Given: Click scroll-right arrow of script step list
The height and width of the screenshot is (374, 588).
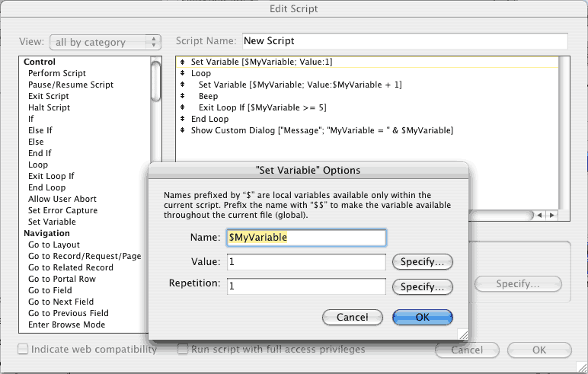Looking at the screenshot, I should tap(551, 215).
